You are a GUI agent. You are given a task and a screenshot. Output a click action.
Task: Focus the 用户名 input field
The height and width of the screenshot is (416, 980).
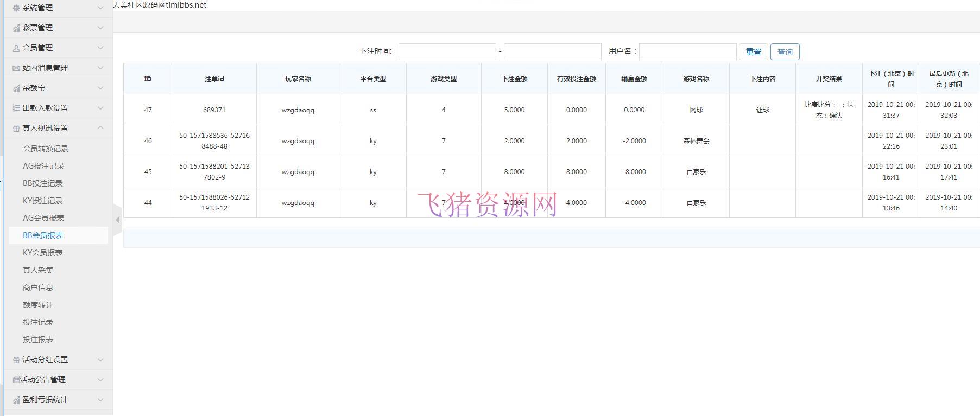(688, 52)
